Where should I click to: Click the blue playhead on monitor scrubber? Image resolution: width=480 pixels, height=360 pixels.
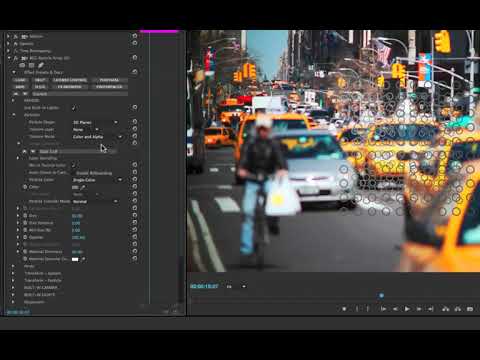[381, 295]
